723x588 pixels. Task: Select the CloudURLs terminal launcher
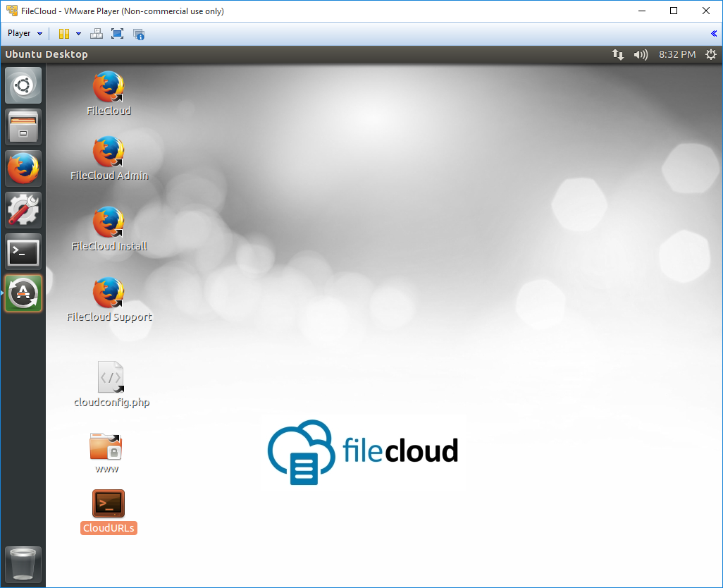pos(109,503)
